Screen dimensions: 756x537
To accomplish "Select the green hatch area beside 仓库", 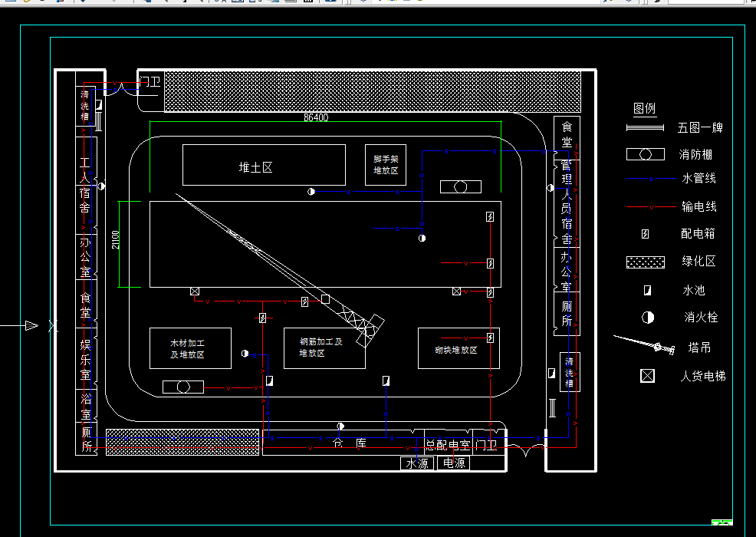I will [182, 442].
